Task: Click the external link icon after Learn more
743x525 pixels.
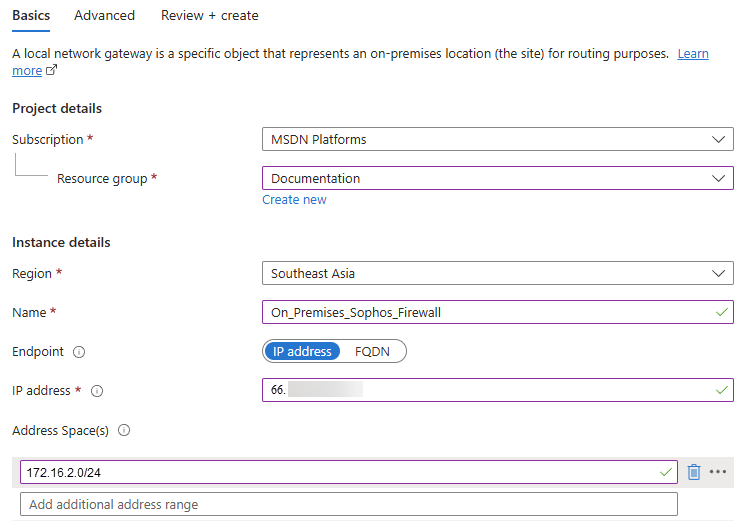Action: coord(52,71)
